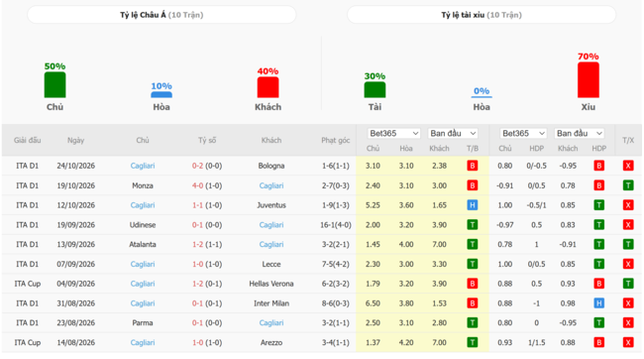
Task: Click the 4-0 score in Monza row
Action: coord(197,185)
